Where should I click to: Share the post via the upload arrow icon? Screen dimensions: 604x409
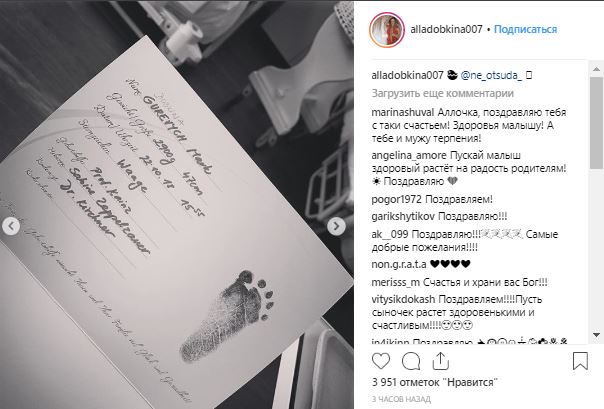(441, 361)
